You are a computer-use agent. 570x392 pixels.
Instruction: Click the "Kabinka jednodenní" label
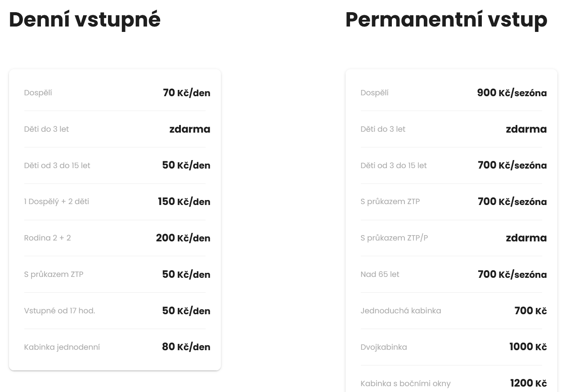click(x=62, y=347)
